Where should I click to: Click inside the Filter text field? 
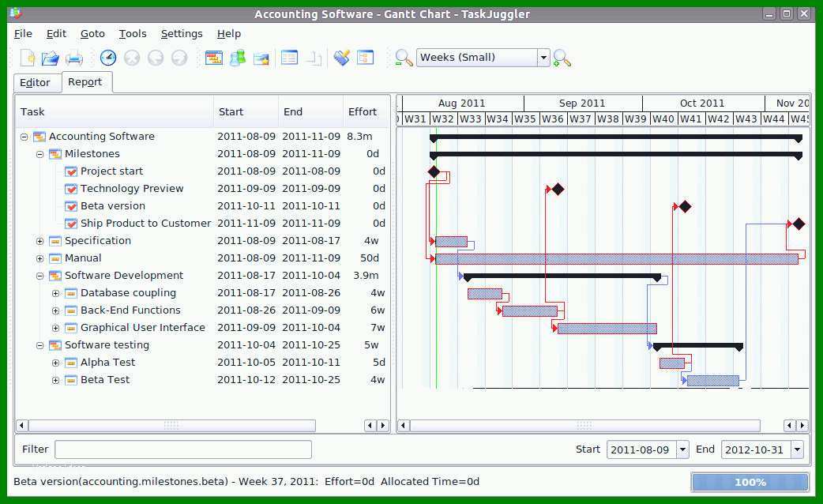[x=183, y=449]
